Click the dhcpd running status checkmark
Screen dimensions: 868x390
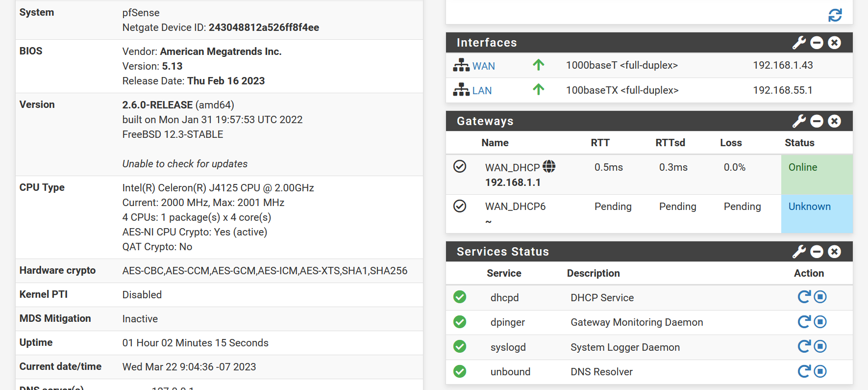[460, 297]
